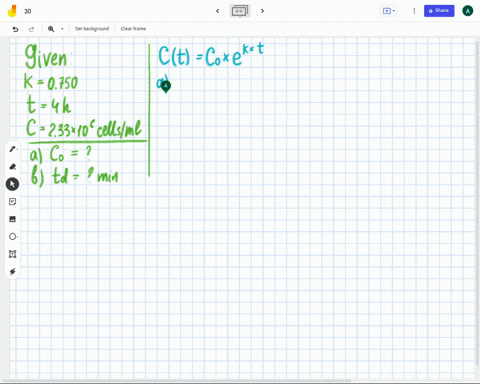Screen dimensions: 480x384
Task: Click Clear frame button
Action: pos(133,29)
